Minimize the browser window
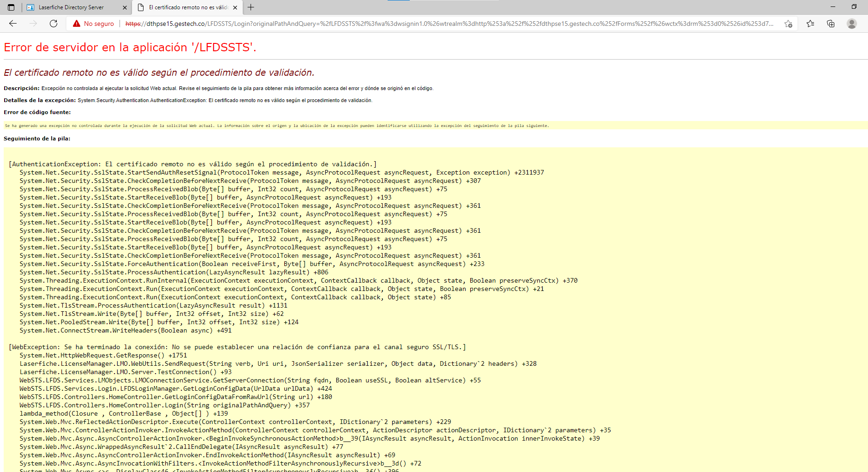This screenshot has width=868, height=472. click(x=833, y=7)
